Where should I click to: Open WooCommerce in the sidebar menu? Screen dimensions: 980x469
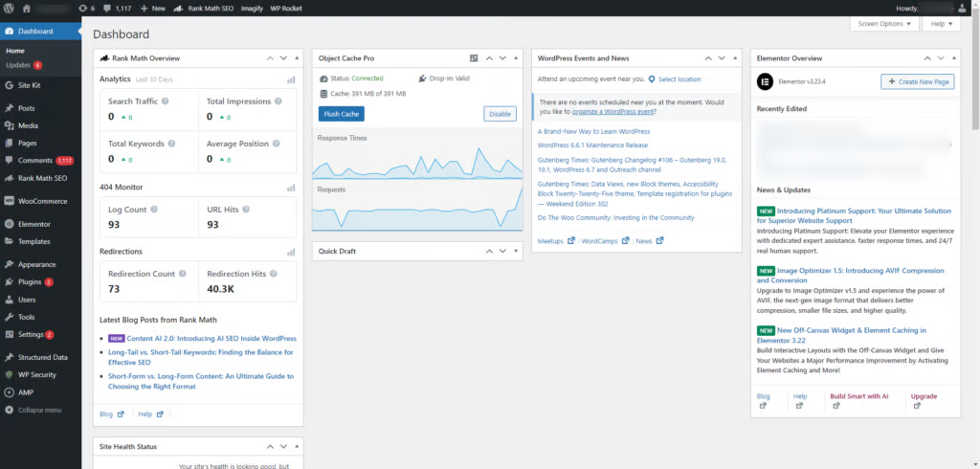coord(43,201)
